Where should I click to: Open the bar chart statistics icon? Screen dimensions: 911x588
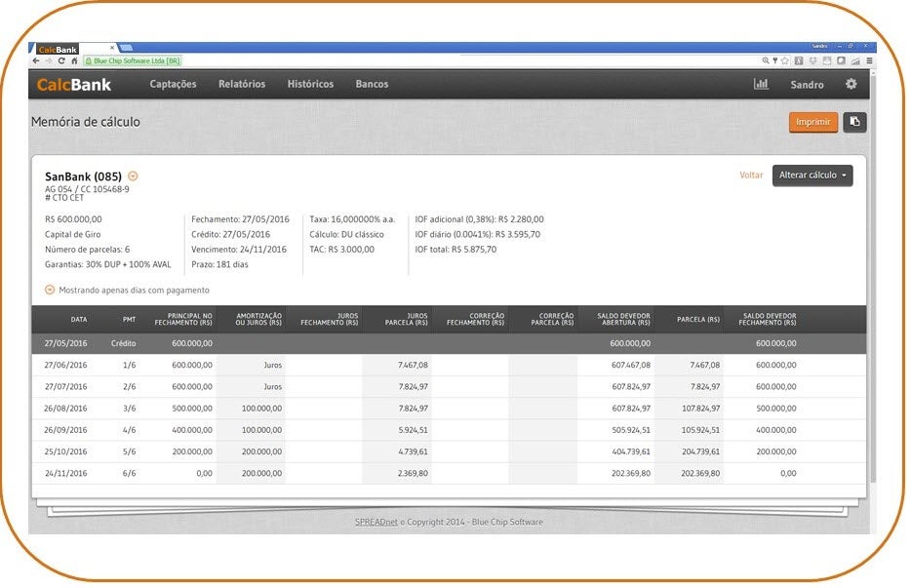761,85
